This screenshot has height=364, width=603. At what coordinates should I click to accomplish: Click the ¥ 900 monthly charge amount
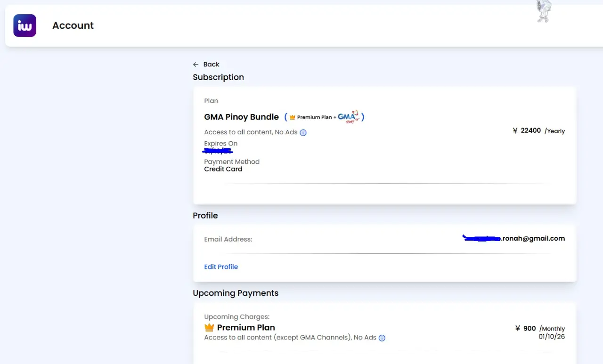coord(540,329)
